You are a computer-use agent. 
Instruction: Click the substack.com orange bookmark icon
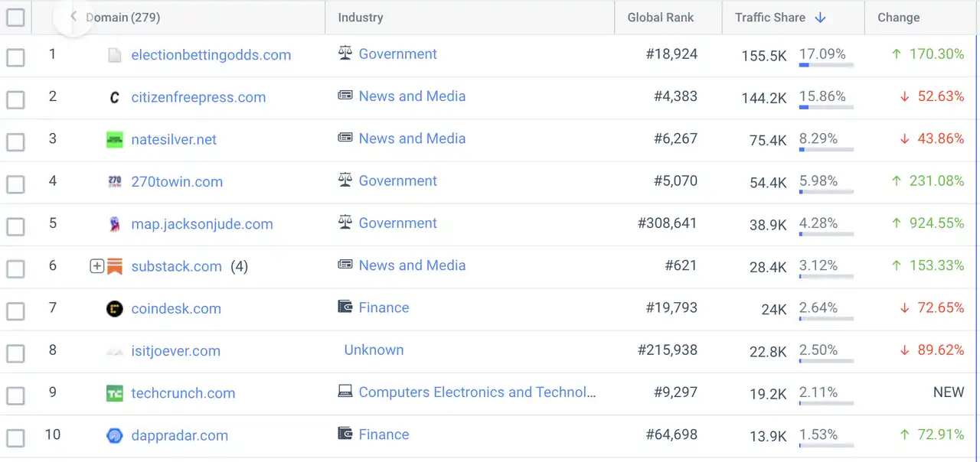tap(115, 267)
